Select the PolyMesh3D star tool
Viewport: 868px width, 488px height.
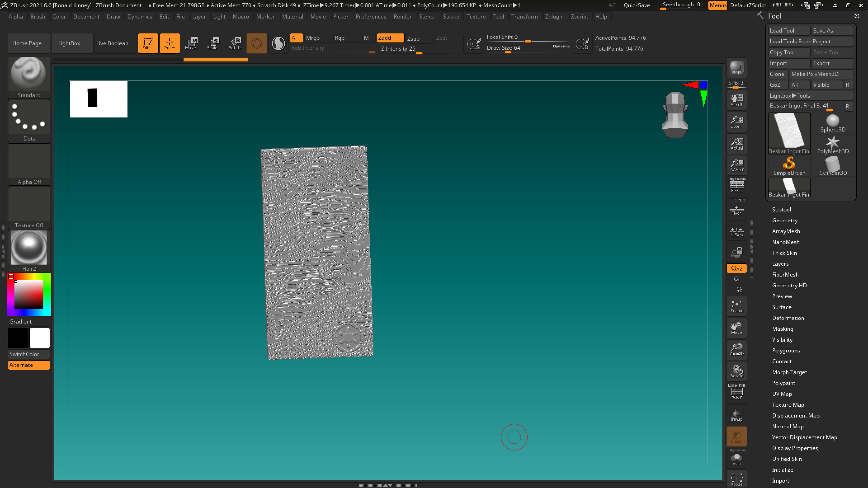point(833,145)
